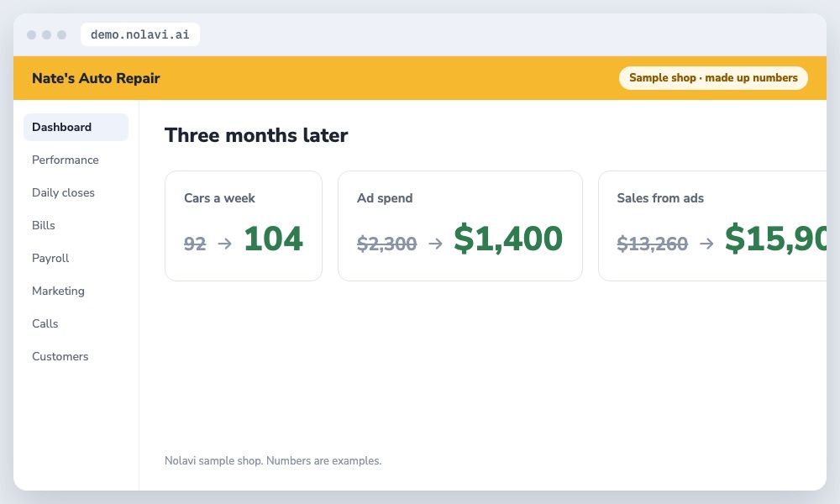Click the arrow icon in Ad spend card

pyautogui.click(x=435, y=244)
